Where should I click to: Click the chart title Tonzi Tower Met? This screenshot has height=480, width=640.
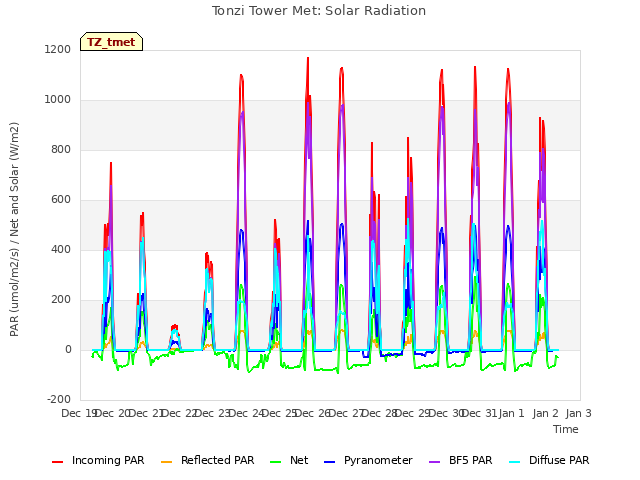click(x=319, y=11)
